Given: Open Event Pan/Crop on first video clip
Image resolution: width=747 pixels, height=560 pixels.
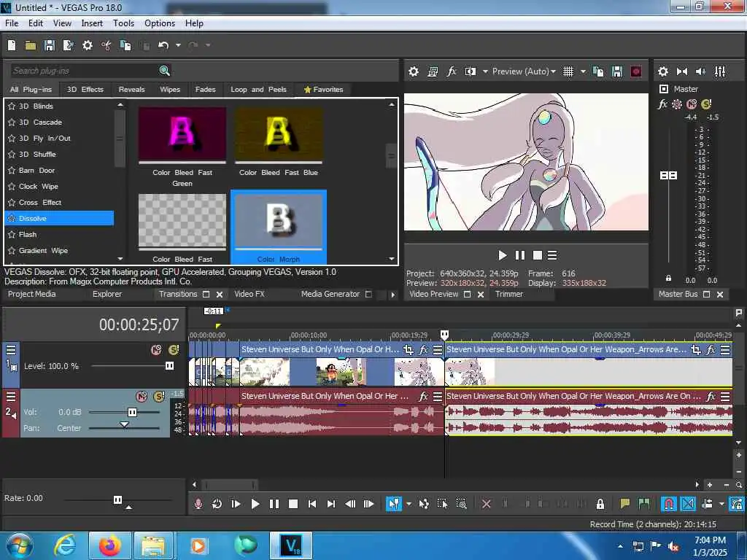Looking at the screenshot, I should tap(409, 350).
